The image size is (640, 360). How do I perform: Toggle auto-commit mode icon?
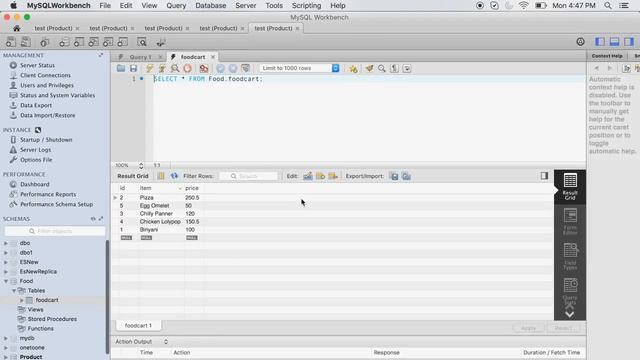(245, 68)
